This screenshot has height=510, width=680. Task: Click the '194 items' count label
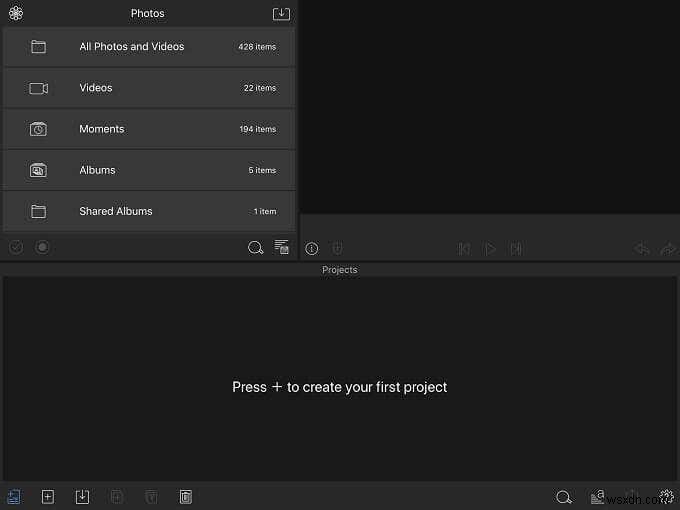coord(258,129)
